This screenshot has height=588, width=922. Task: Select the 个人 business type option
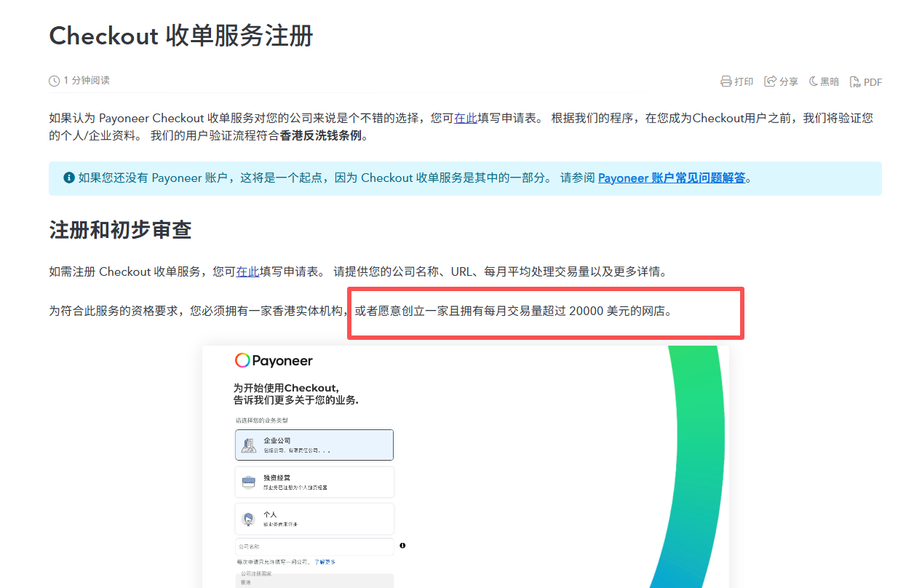(314, 519)
